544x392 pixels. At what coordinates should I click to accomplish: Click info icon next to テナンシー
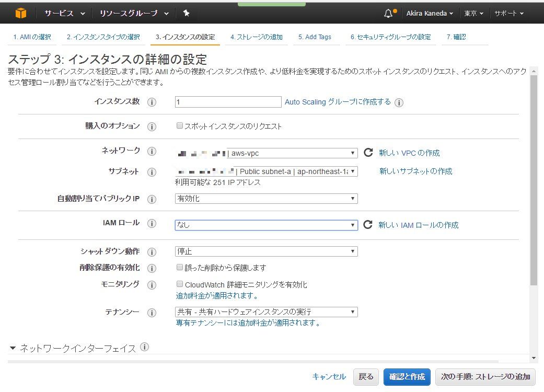pos(152,313)
